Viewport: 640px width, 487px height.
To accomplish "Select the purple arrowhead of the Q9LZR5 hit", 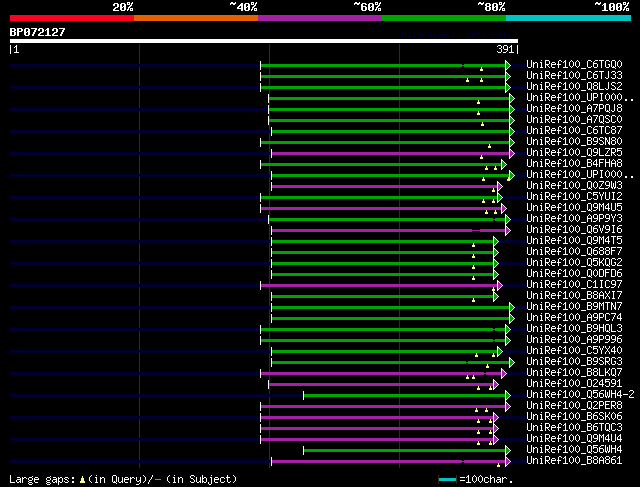I will 512,153.
